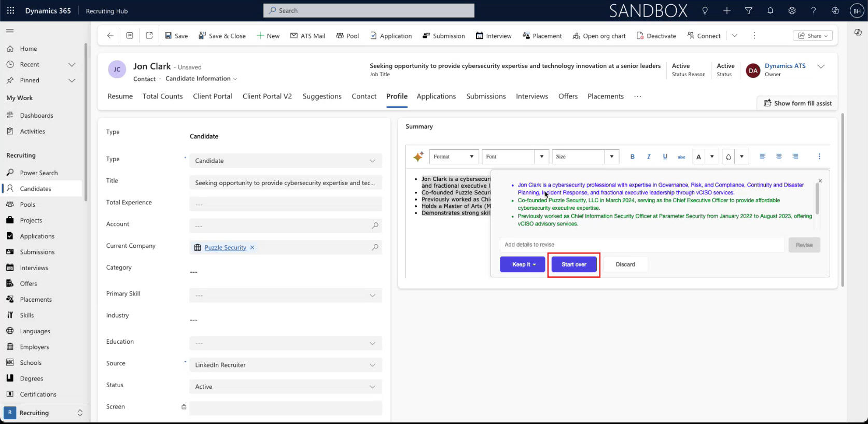Switch to the Suggestions tab
This screenshot has width=868, height=424.
[x=322, y=96]
